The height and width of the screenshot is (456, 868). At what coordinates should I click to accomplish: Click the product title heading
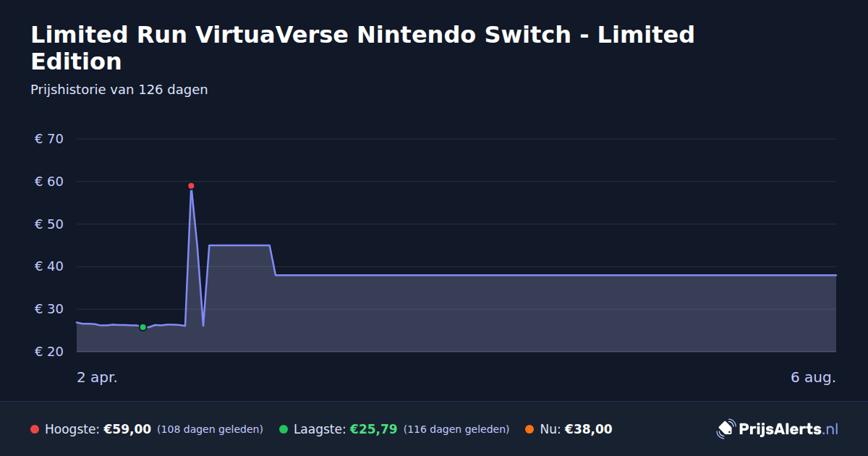pyautogui.click(x=362, y=48)
